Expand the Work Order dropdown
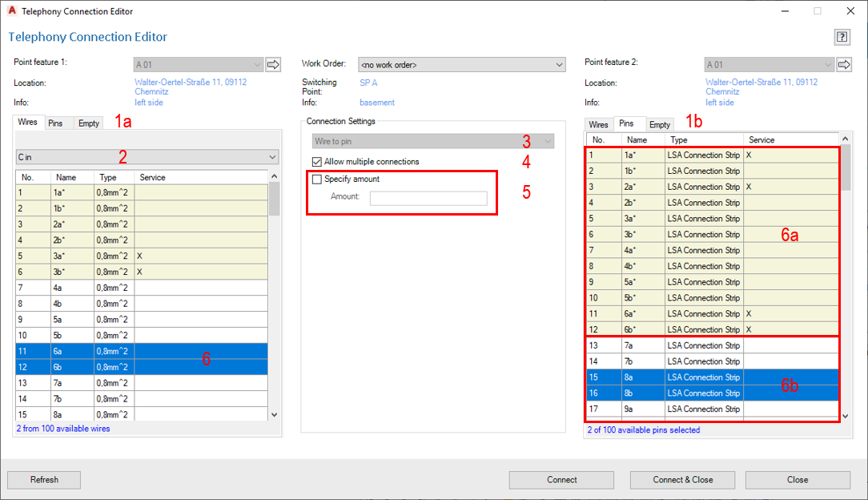The width and height of the screenshot is (868, 500). 462,65
